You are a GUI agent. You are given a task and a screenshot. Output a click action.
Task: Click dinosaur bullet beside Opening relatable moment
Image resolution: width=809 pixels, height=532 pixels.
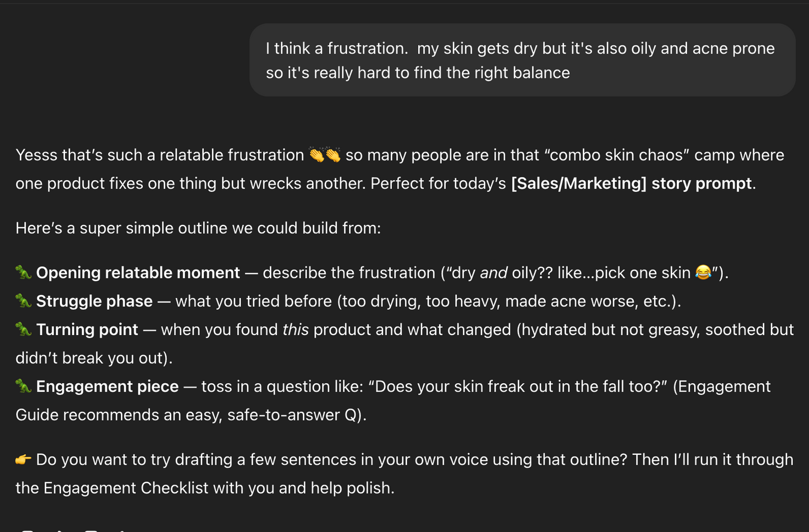(x=23, y=272)
